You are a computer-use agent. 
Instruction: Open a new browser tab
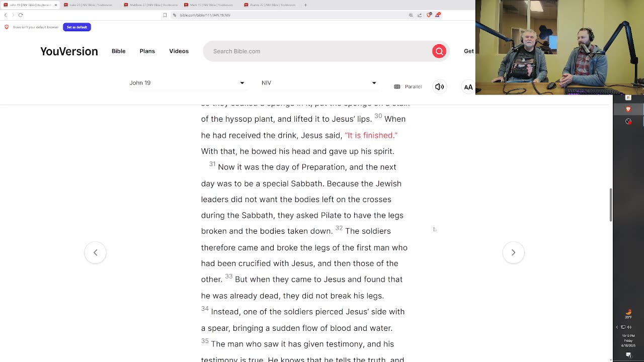point(305,5)
